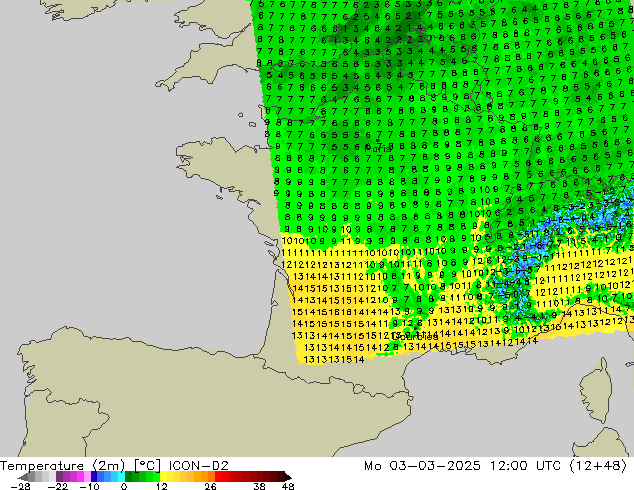
Task: Click the -28 legend value
Action: pyautogui.click(x=20, y=486)
